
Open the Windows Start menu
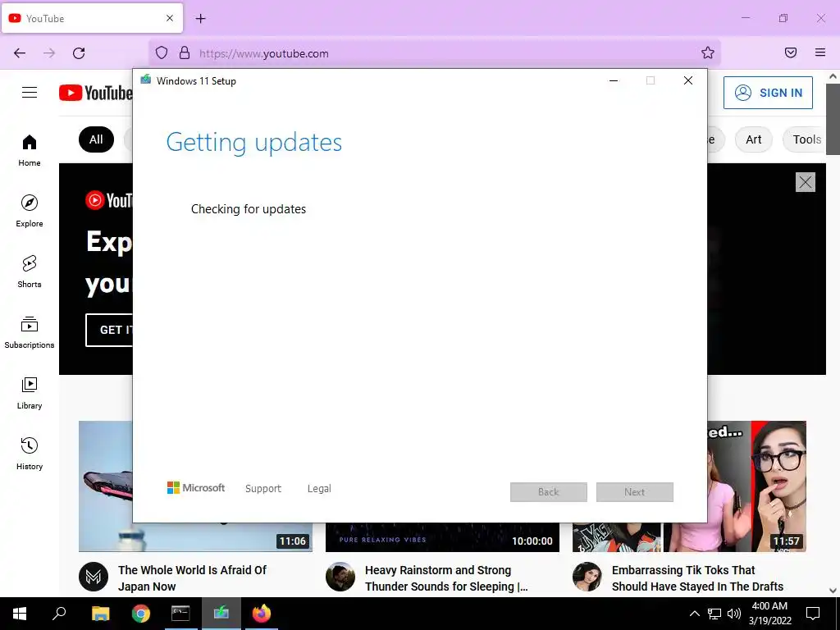click(20, 614)
